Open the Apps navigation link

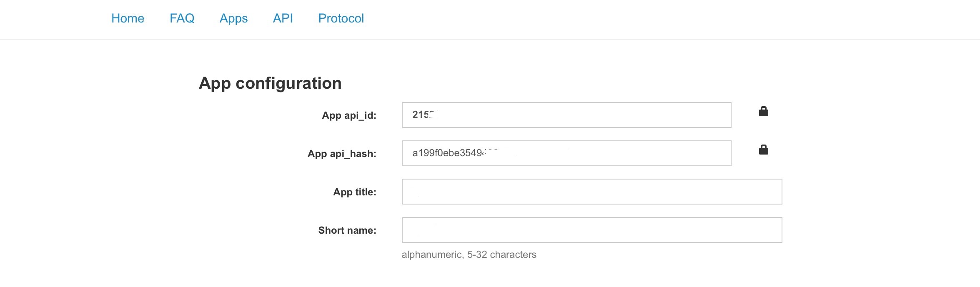233,18
